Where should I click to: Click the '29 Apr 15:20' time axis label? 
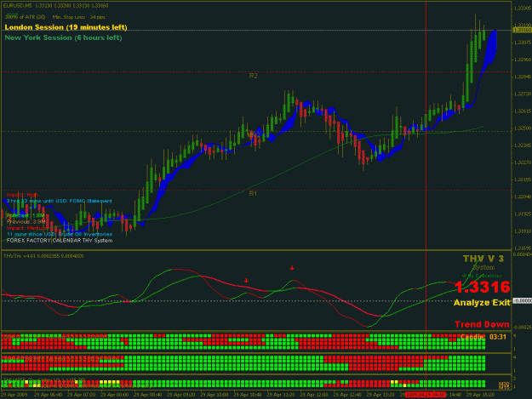480,395
